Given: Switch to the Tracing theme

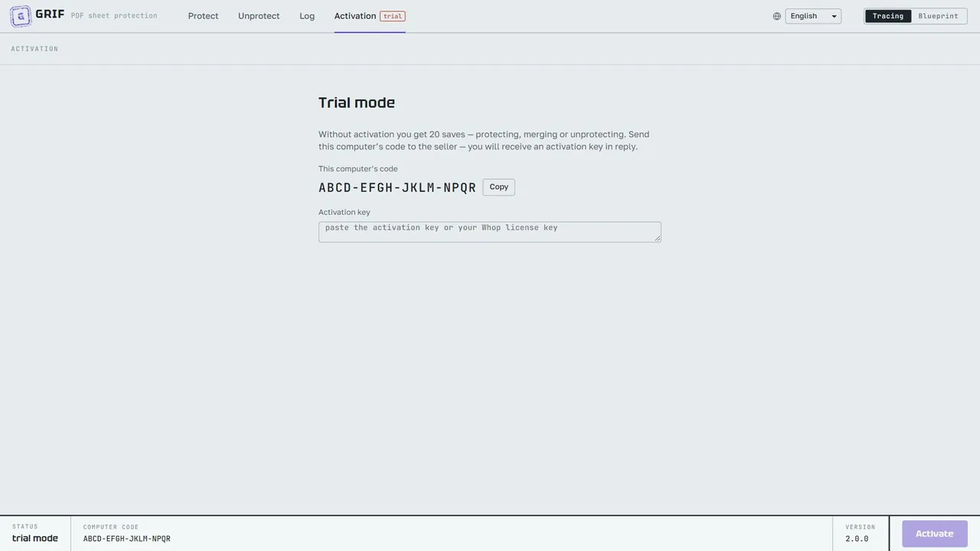Looking at the screenshot, I should (888, 16).
